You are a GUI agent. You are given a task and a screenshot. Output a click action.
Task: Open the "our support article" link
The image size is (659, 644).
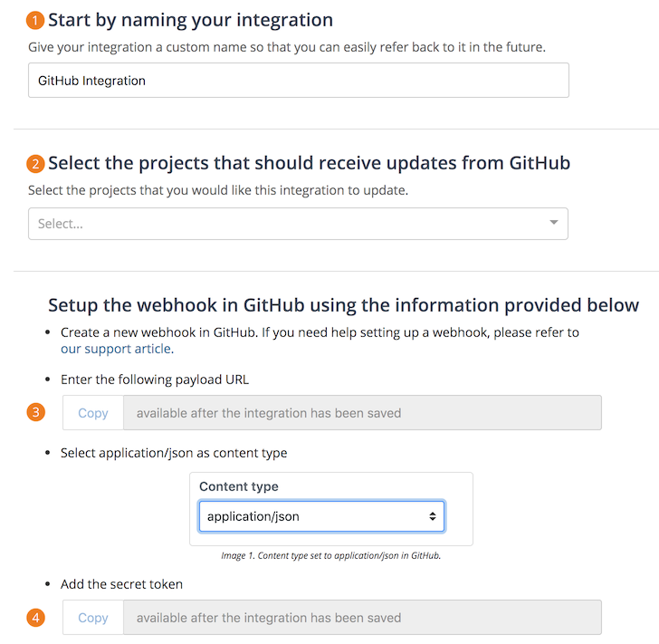116,349
